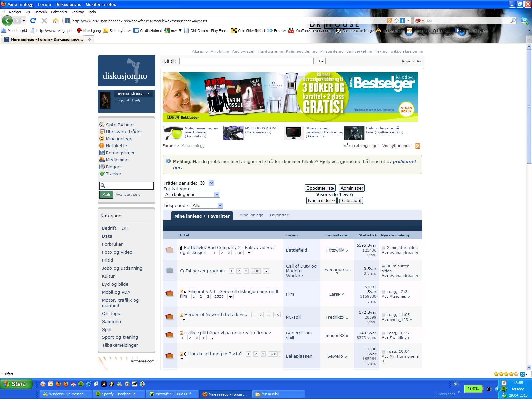
Task: Click the green Søk button
Action: [106, 195]
